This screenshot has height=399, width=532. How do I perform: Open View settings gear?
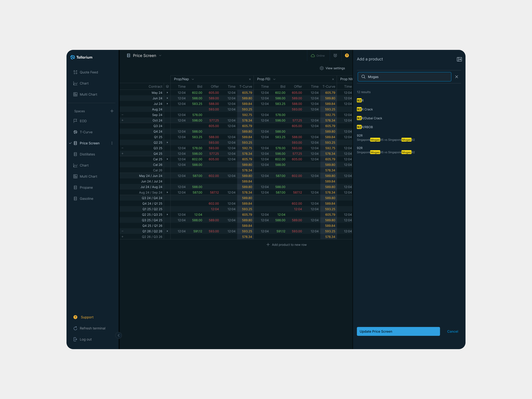pyautogui.click(x=322, y=68)
